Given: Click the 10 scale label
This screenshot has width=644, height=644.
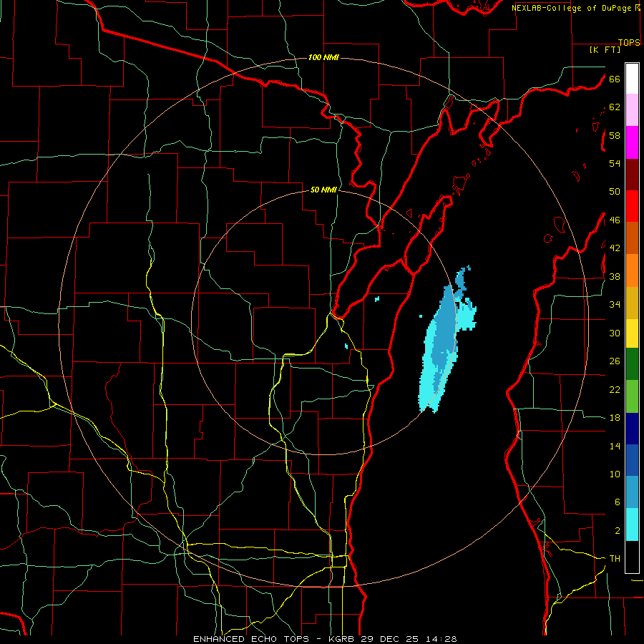Looking at the screenshot, I should tap(615, 474).
